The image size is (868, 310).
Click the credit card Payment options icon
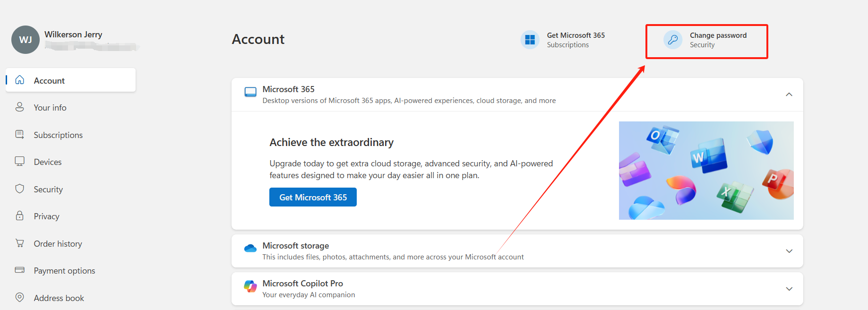click(x=19, y=270)
